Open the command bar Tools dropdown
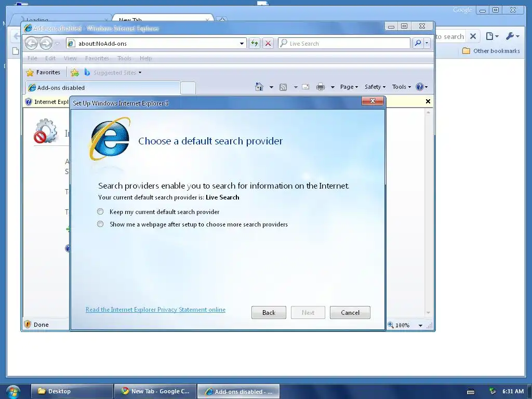The image size is (532, 399). [x=402, y=87]
